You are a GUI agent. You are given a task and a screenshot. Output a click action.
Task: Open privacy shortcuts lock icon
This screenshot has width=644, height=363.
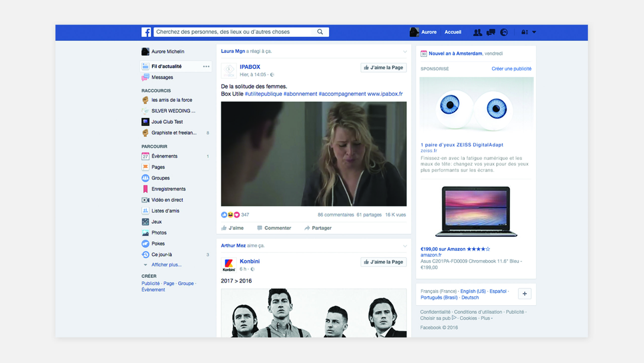click(x=525, y=32)
